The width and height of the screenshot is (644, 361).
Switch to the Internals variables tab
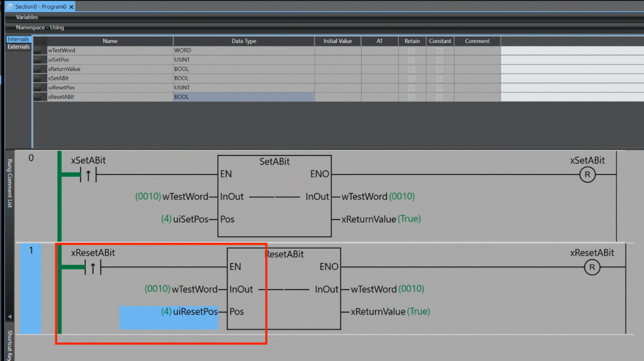18,40
